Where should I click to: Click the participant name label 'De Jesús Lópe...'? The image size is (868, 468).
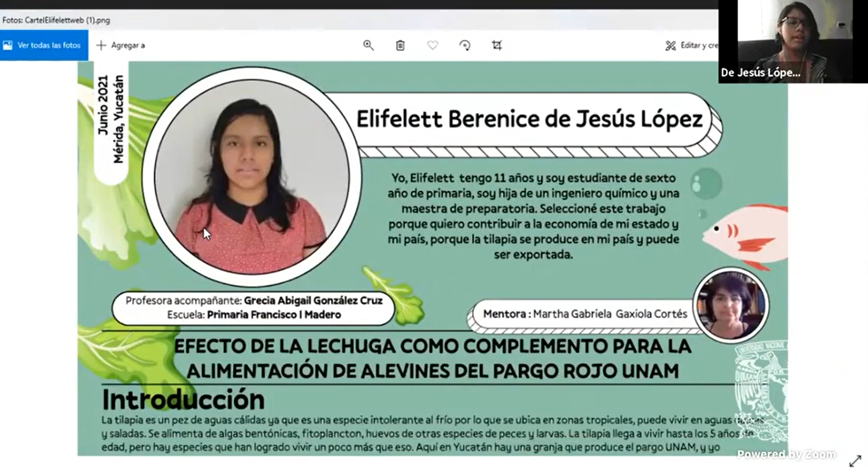761,72
